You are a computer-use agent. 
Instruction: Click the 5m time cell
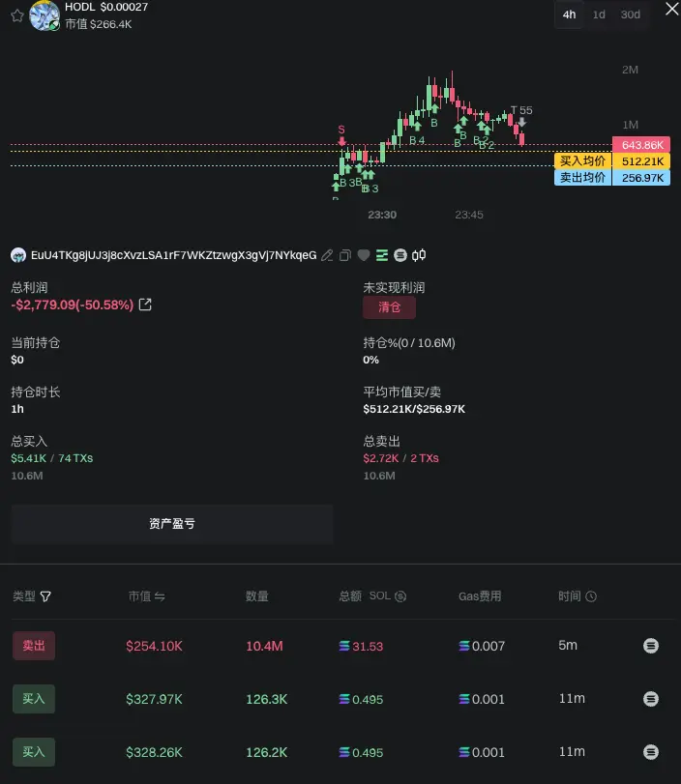tap(568, 645)
